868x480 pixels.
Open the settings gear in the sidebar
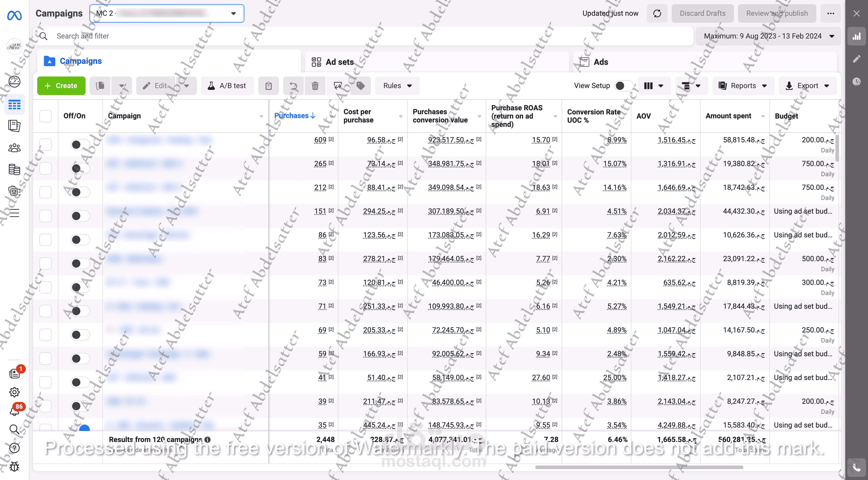pyautogui.click(x=14, y=392)
